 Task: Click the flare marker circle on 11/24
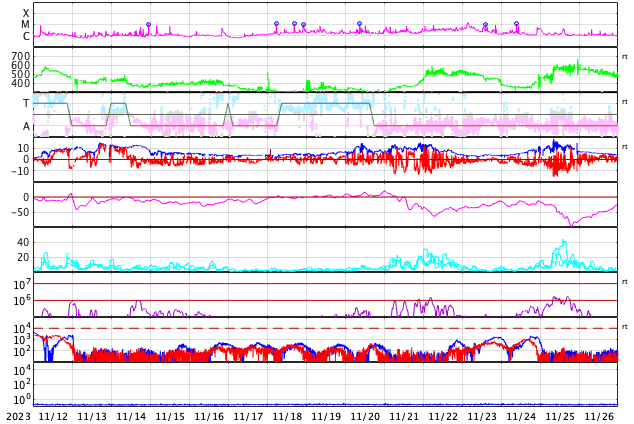coord(516,24)
